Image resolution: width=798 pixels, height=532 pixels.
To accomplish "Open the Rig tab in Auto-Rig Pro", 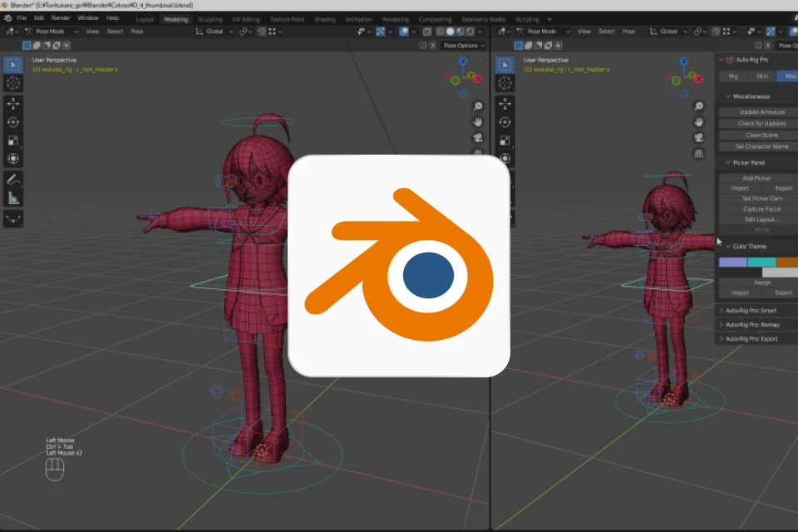I will 733,76.
